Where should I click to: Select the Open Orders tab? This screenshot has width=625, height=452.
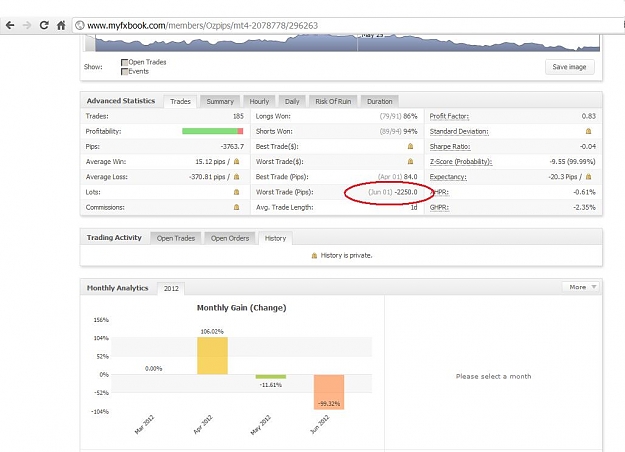[230, 238]
